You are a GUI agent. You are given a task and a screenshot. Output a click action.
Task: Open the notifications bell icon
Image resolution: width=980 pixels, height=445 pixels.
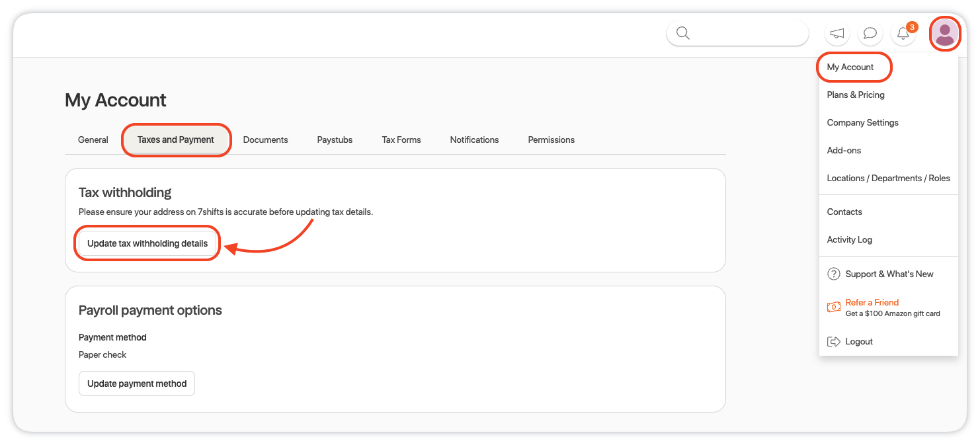(x=903, y=33)
